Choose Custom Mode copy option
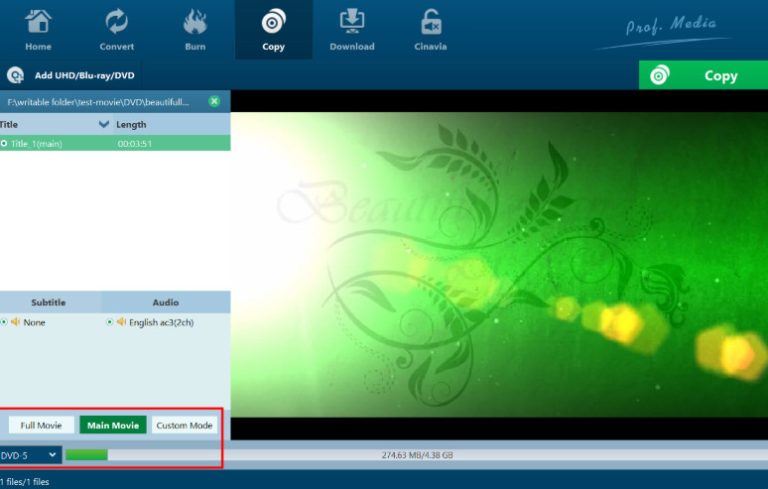Screen dimensions: 768x489 (184, 425)
